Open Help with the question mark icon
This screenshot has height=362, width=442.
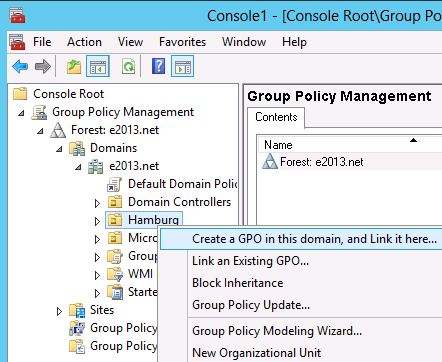(158, 66)
